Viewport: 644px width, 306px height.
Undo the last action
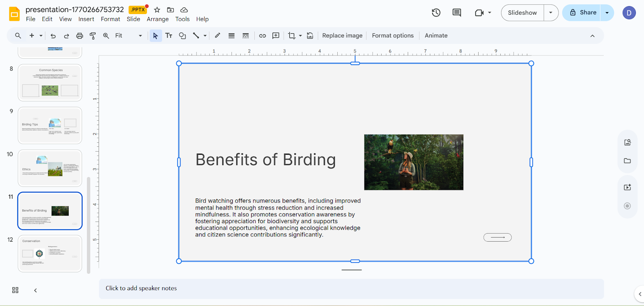point(53,36)
